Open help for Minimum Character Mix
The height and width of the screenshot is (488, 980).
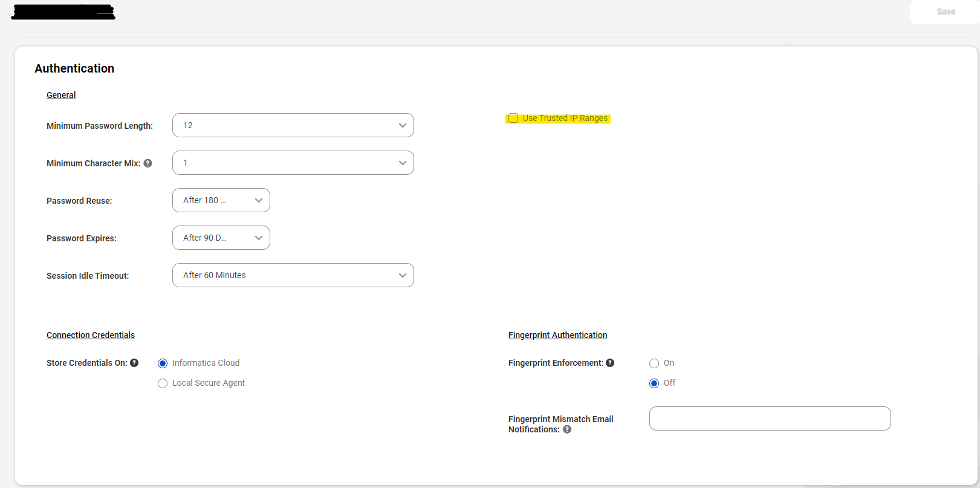click(x=148, y=163)
